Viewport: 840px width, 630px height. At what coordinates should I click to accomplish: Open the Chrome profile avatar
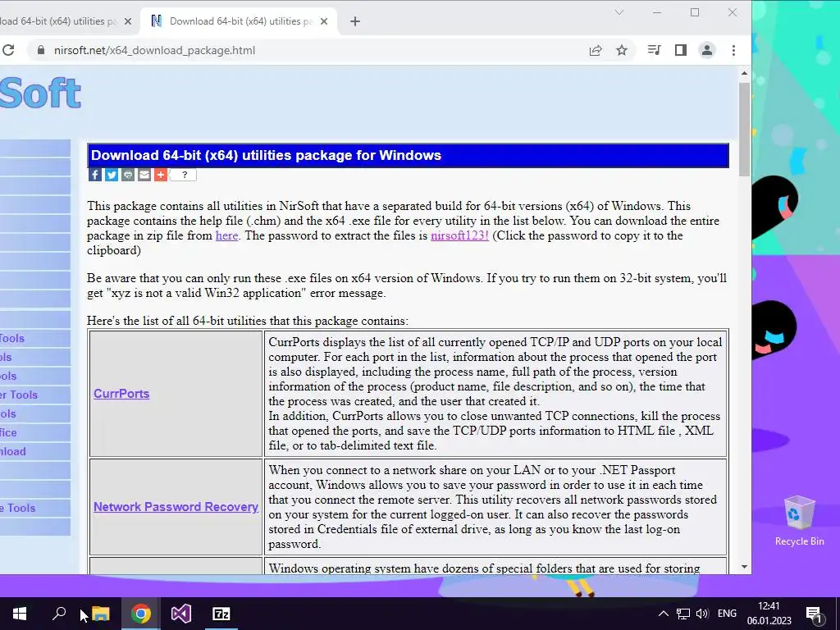[x=707, y=50]
